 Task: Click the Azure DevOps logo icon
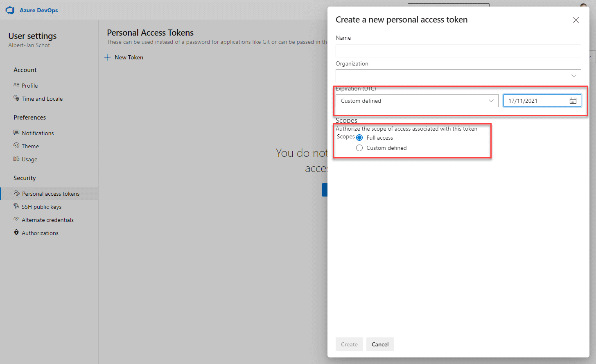(x=10, y=10)
